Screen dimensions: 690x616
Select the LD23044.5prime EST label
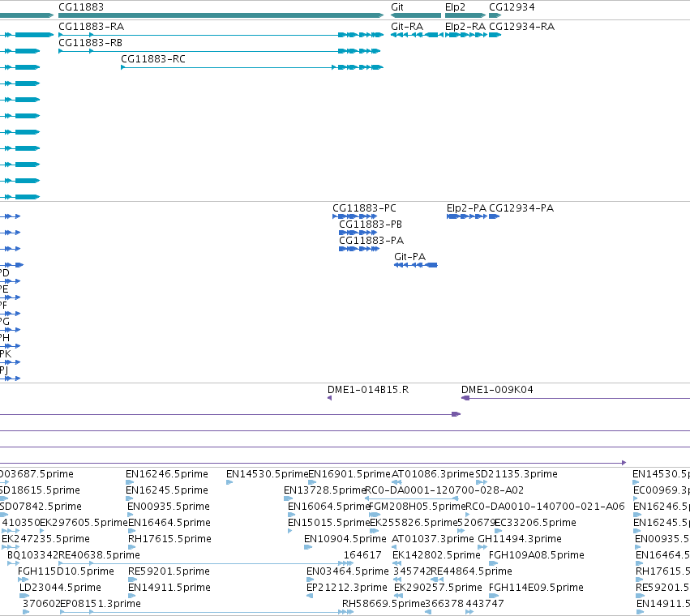pyautogui.click(x=60, y=588)
